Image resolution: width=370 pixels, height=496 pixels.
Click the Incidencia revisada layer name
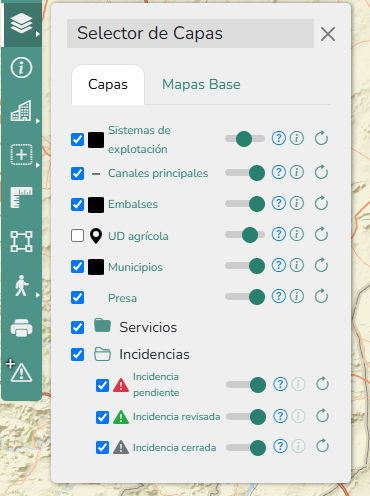point(176,417)
